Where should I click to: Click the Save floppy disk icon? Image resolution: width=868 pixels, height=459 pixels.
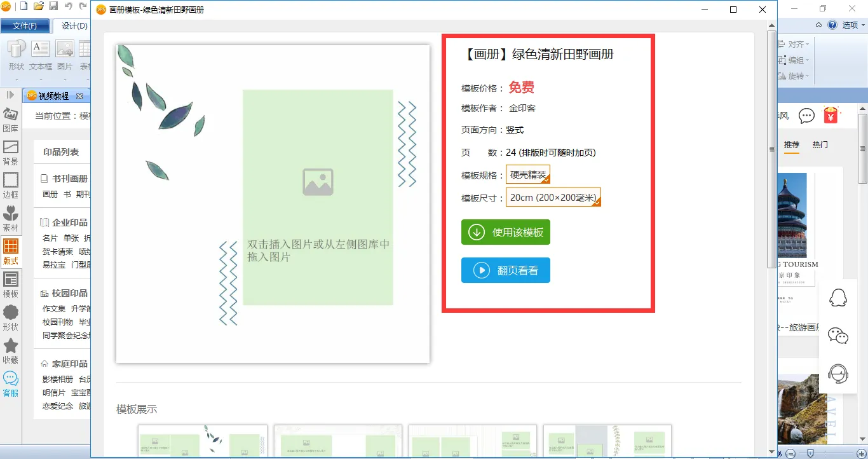[53, 7]
